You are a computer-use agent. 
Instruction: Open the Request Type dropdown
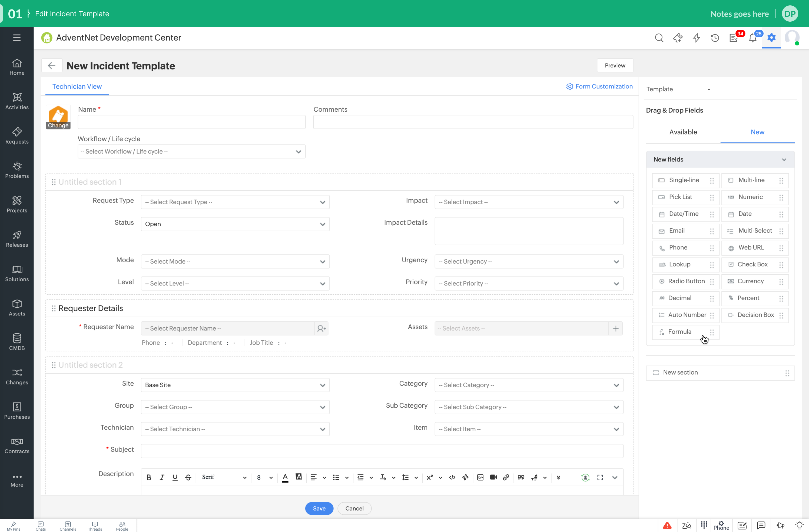point(235,202)
